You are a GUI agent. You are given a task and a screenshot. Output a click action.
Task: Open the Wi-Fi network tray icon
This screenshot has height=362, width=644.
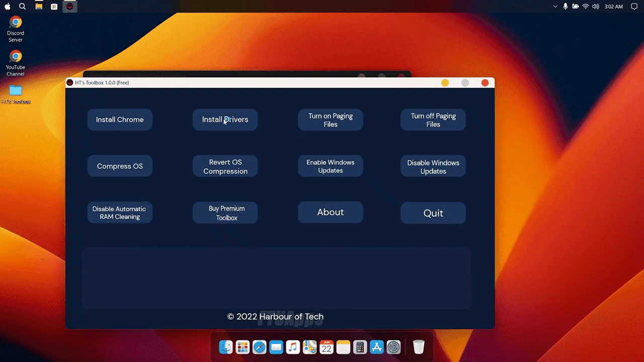coord(586,7)
